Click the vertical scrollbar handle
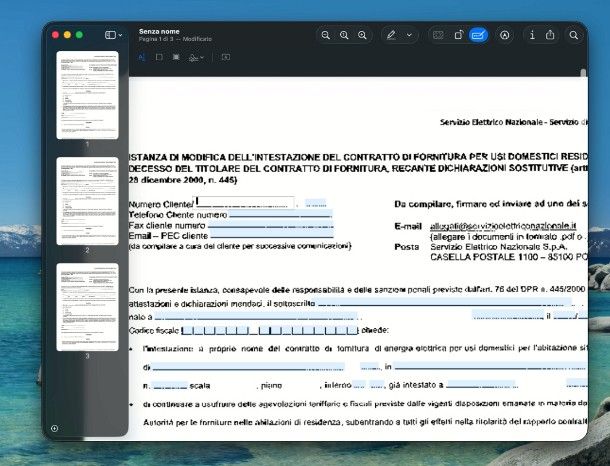 583,73
